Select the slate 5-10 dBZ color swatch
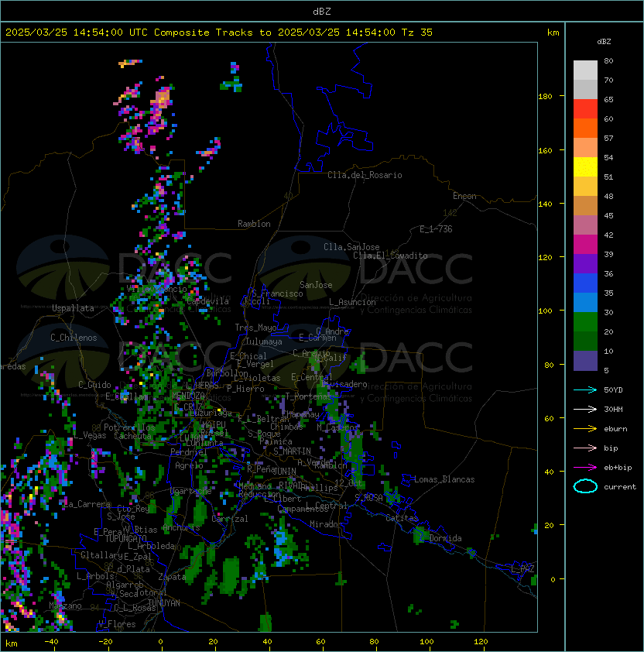The height and width of the screenshot is (652, 644). (585, 361)
